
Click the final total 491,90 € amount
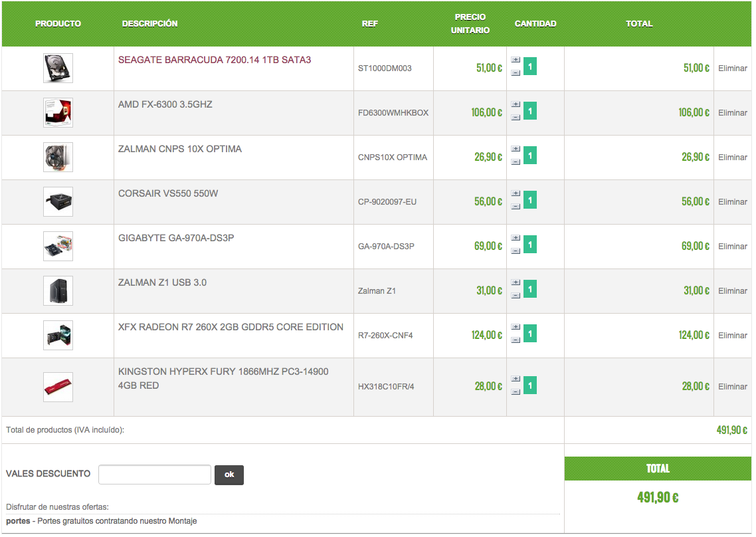coord(658,497)
